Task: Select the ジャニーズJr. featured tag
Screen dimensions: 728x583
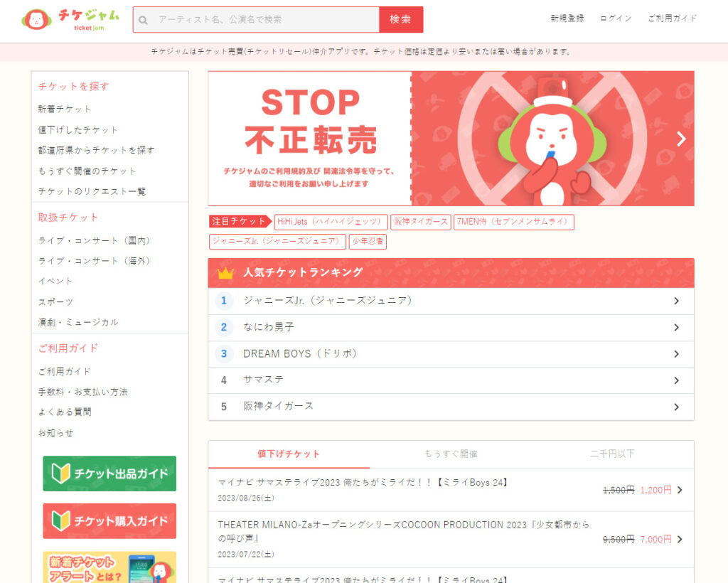Action: [x=278, y=241]
